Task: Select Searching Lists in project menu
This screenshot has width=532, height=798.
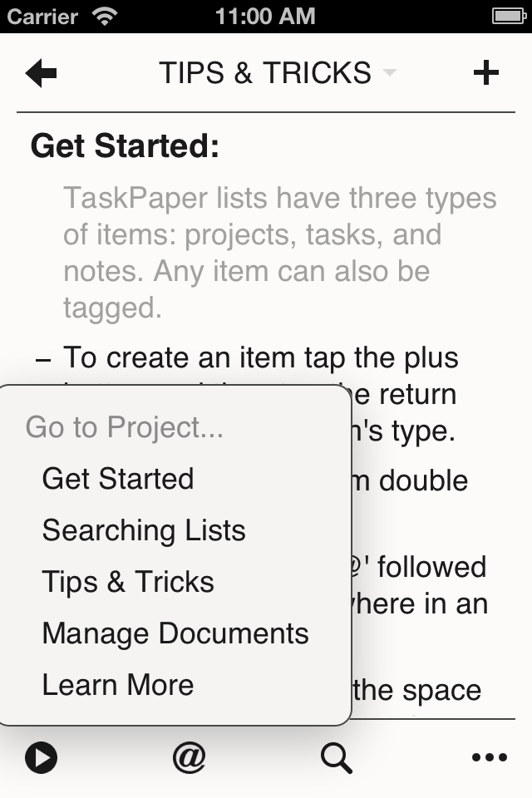Action: [144, 530]
